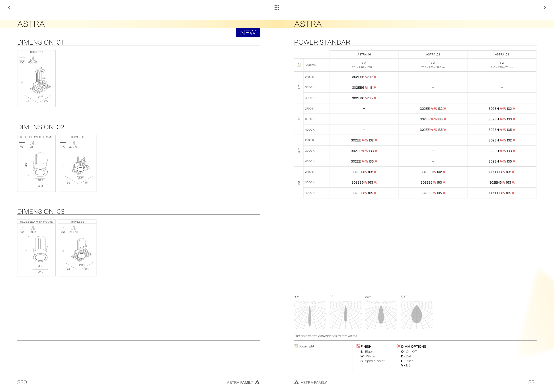Go to the next catalog page
This screenshot has height=392, width=554.
coord(544,8)
